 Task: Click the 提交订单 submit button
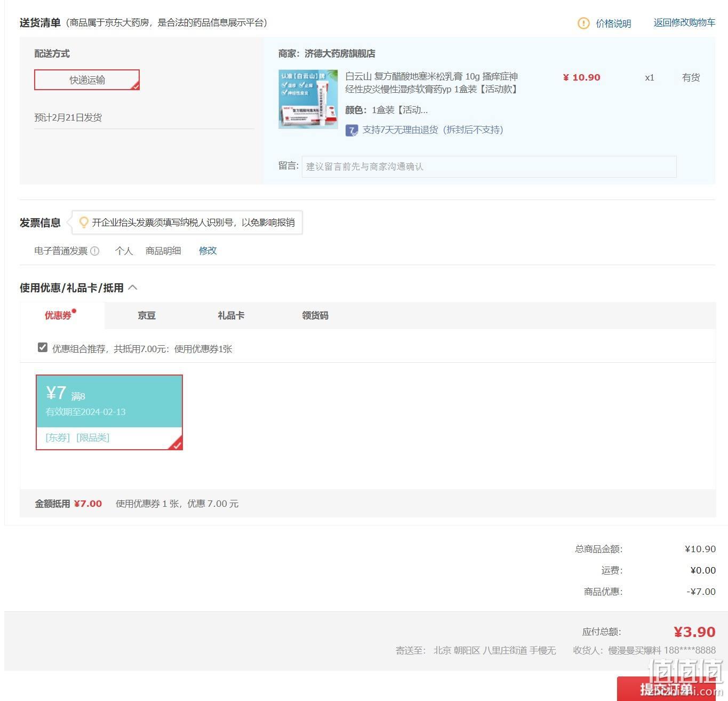click(x=667, y=689)
